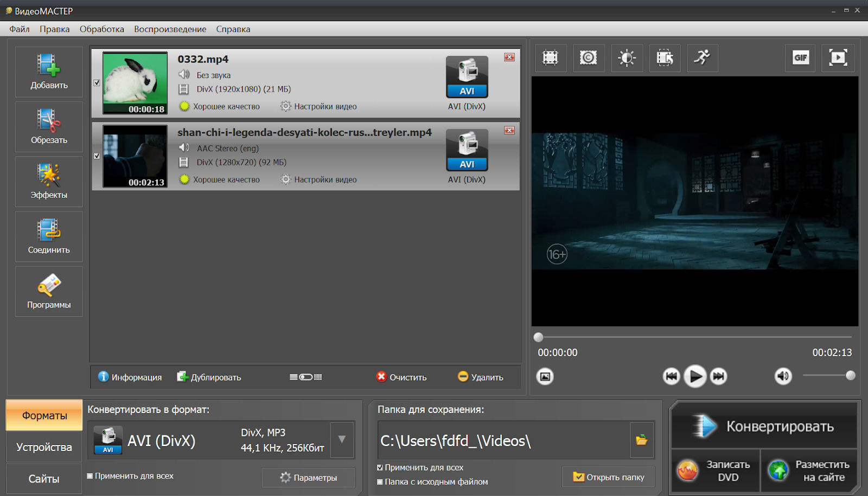Click the Соединить join videos icon
The height and width of the screenshot is (496, 868).
(x=49, y=236)
